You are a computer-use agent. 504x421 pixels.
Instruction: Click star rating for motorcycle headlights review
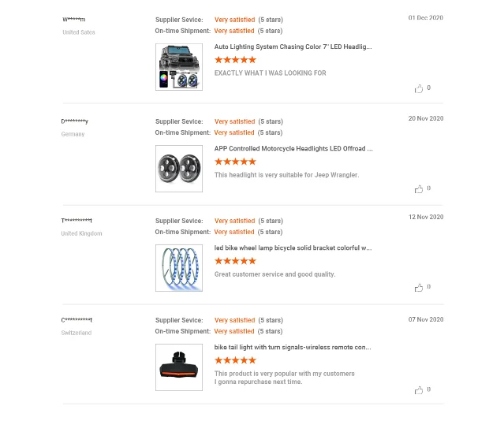235,161
